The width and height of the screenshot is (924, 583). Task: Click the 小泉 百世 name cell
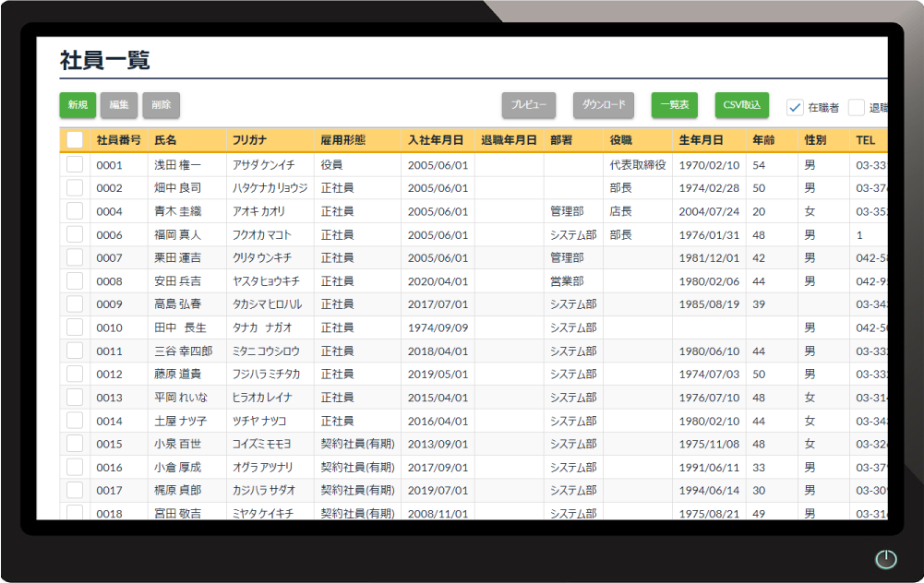(177, 444)
